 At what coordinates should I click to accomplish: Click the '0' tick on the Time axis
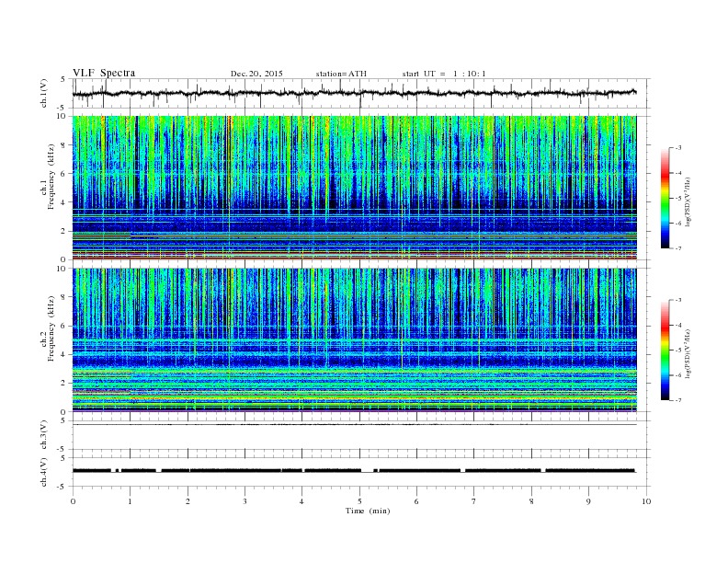point(73,501)
